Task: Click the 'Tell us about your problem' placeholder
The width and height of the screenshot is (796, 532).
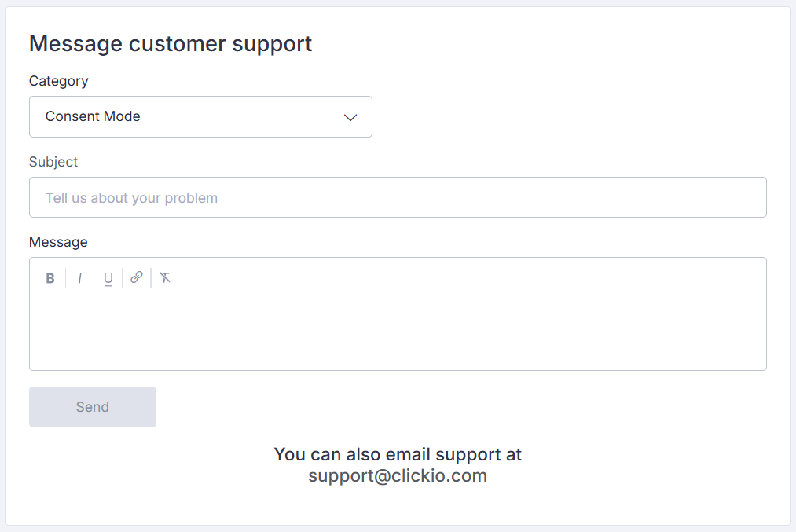Action: [x=131, y=198]
